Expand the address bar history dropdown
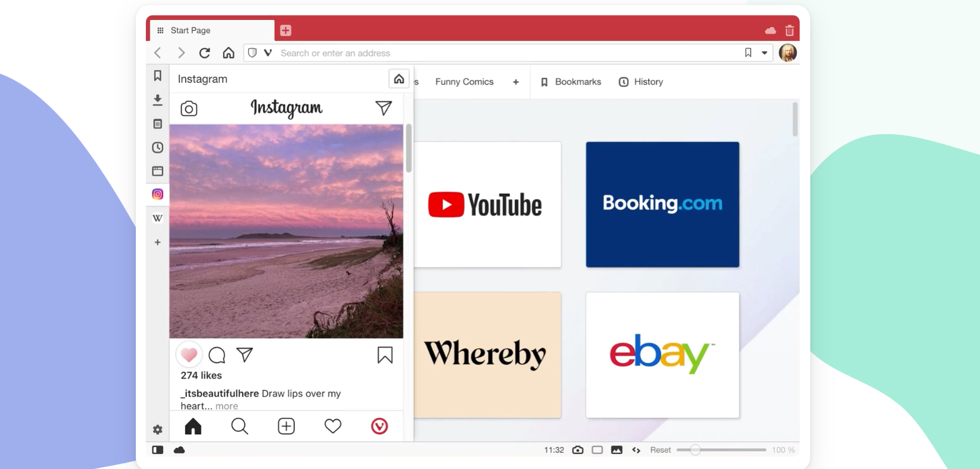 point(765,53)
